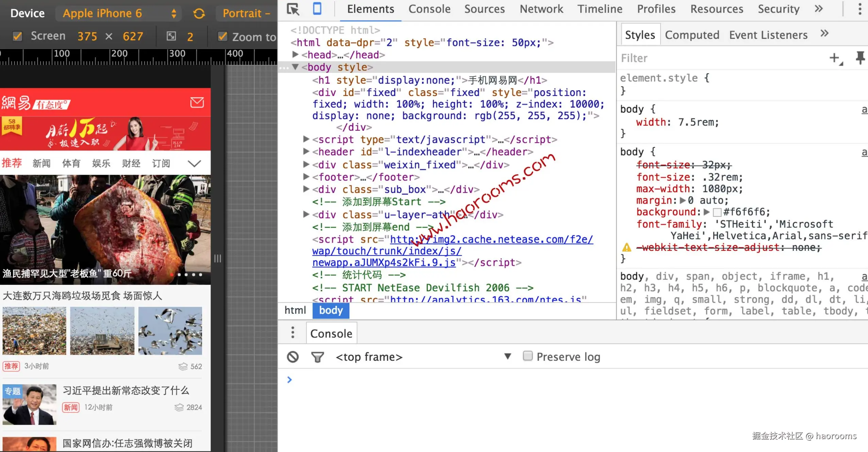Clear console with the ban icon
Viewport: 868px width, 452px height.
tap(293, 357)
